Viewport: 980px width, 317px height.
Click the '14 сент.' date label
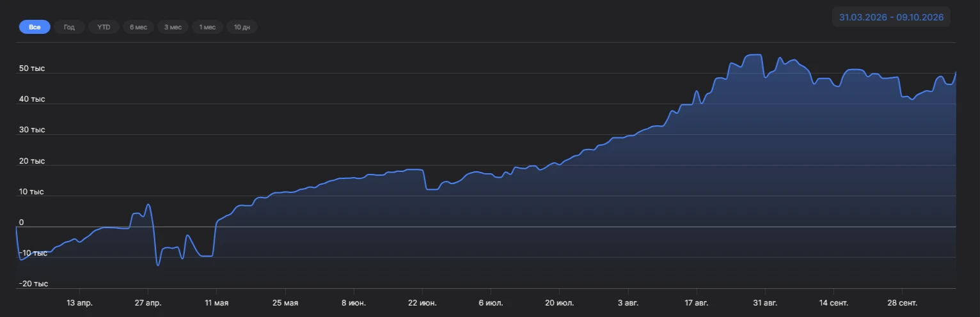coord(834,302)
